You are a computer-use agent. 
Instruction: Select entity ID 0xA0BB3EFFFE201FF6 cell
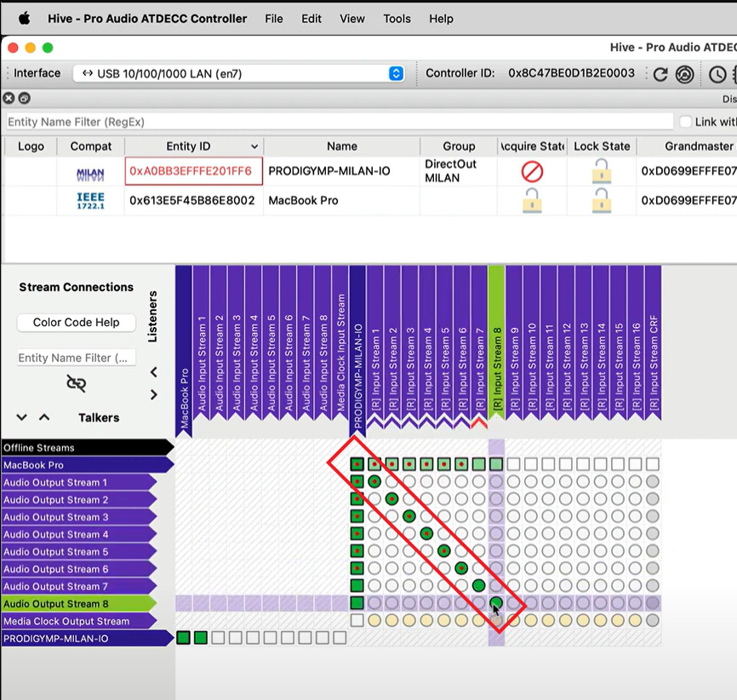(193, 171)
